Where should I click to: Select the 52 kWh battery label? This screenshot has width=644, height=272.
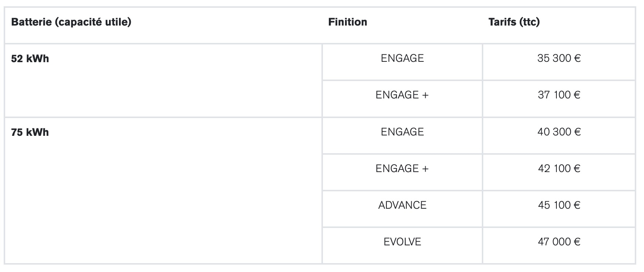pos(30,59)
